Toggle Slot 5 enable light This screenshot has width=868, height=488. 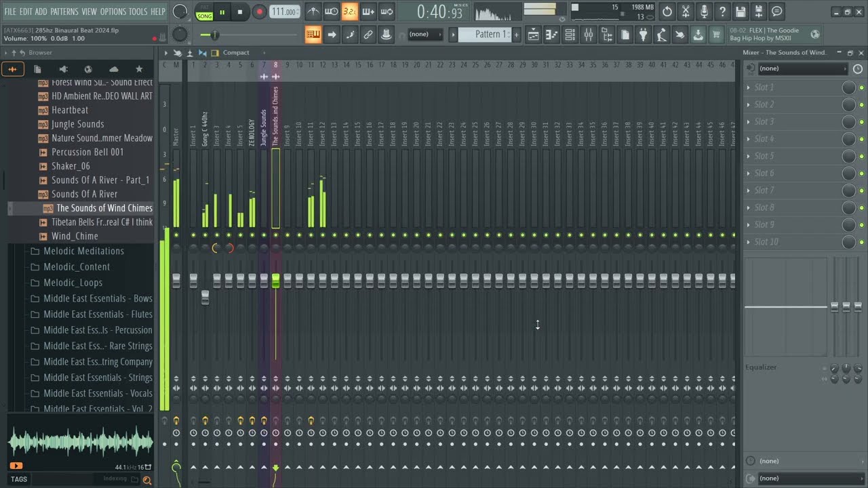(861, 157)
